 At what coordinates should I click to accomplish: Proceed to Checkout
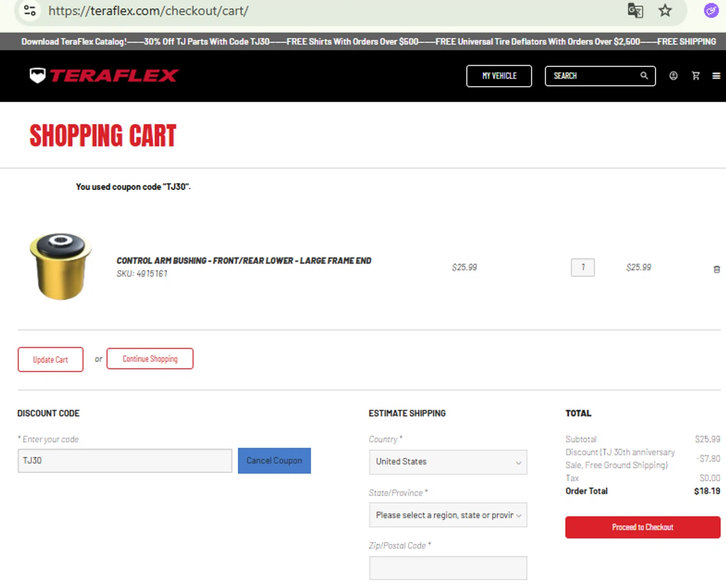[x=643, y=527]
